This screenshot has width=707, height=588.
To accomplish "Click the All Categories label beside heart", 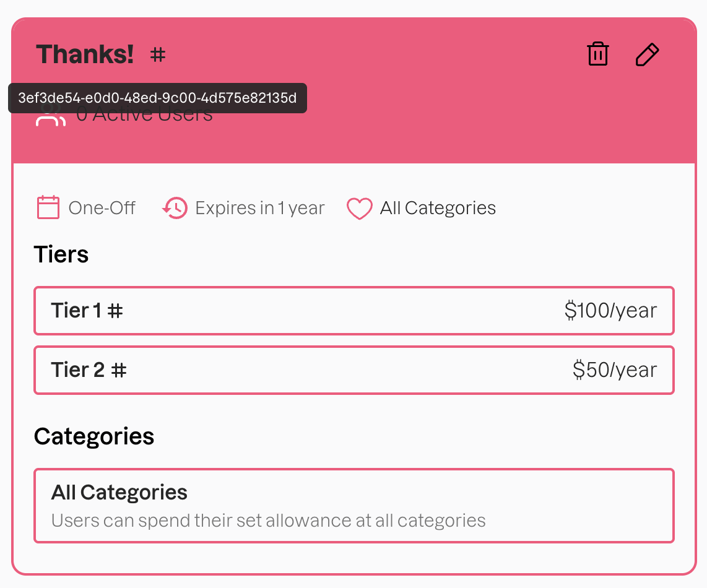I will pos(438,208).
